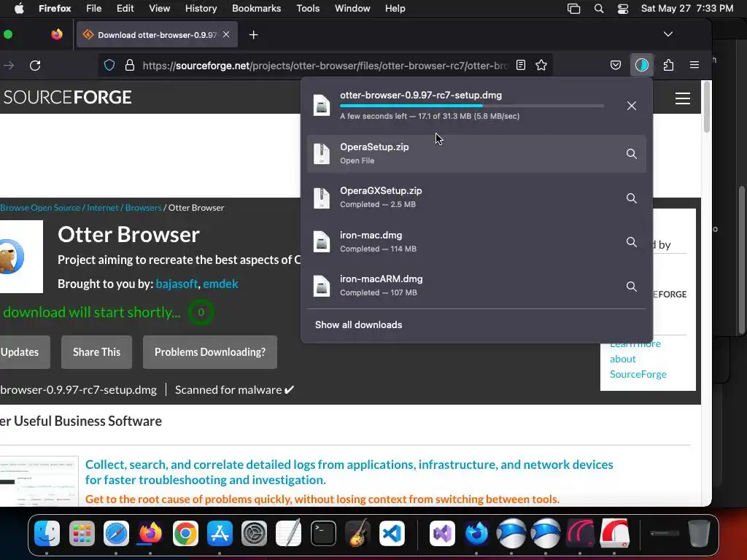This screenshot has width=747, height=560.
Task: Open the Trash in the Dock
Action: [x=699, y=533]
